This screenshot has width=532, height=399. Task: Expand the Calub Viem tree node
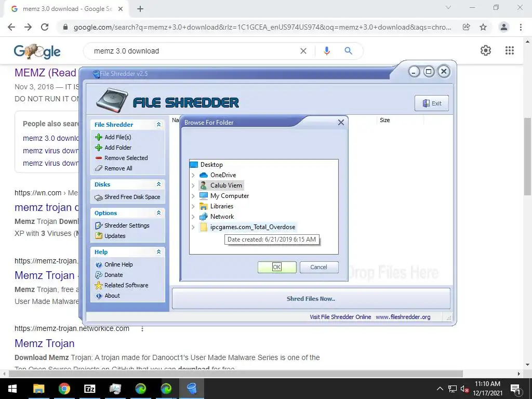pyautogui.click(x=193, y=185)
